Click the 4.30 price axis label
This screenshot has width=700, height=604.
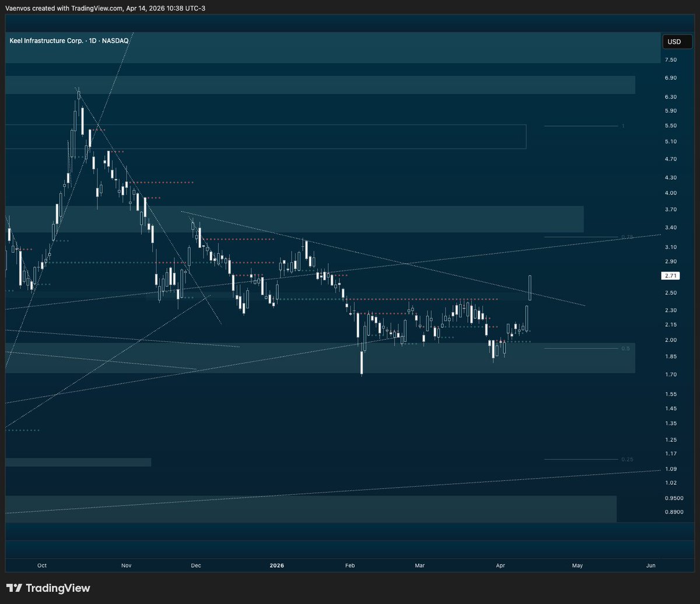point(670,177)
